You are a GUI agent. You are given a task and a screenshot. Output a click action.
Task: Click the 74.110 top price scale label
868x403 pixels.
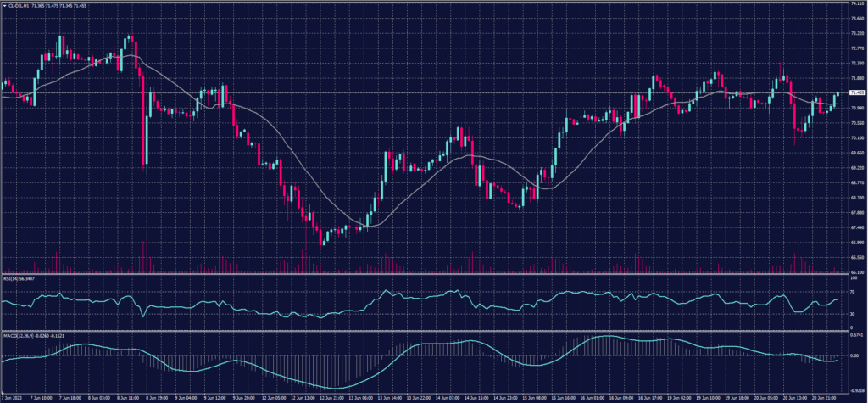pyautogui.click(x=857, y=3)
